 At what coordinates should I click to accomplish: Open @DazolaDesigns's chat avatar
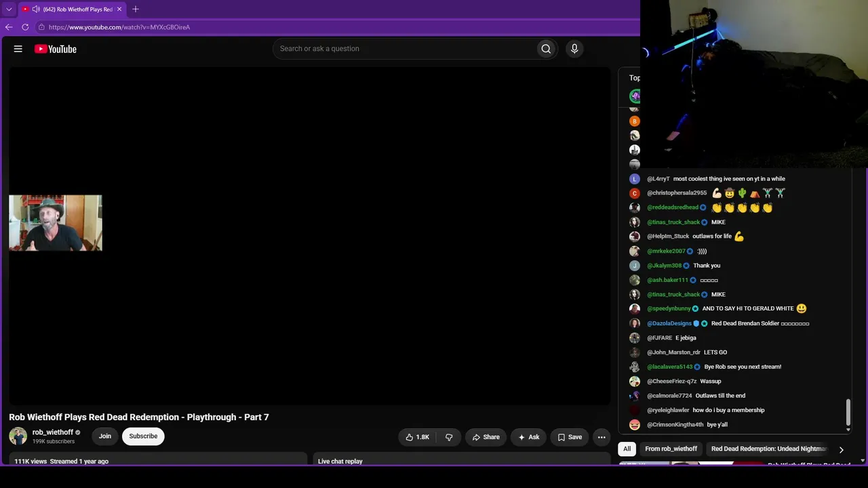635,323
